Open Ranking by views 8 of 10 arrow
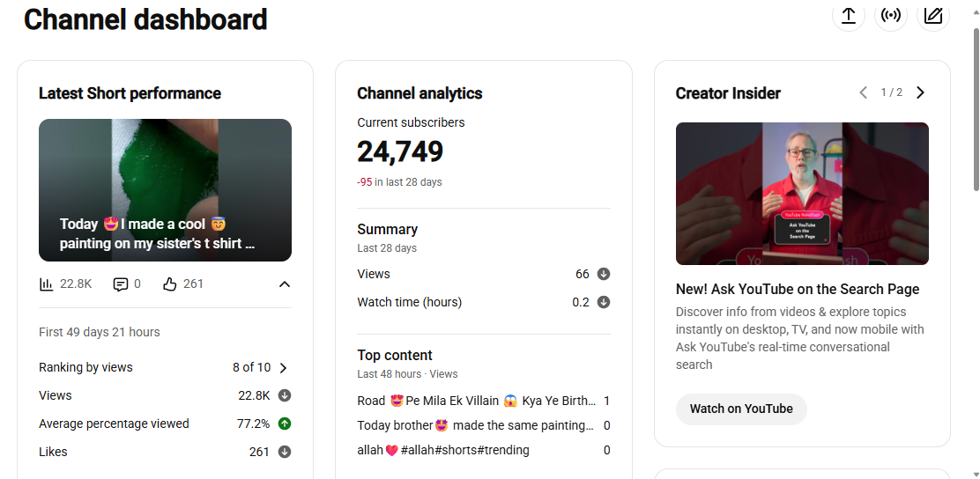The image size is (980, 479). click(x=283, y=368)
